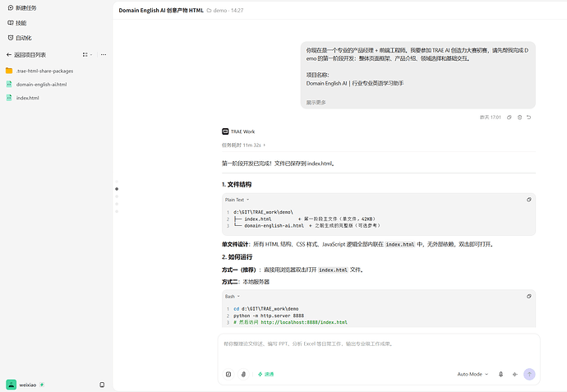Revert to this user message with undo icon
567x392 pixels.
point(528,118)
